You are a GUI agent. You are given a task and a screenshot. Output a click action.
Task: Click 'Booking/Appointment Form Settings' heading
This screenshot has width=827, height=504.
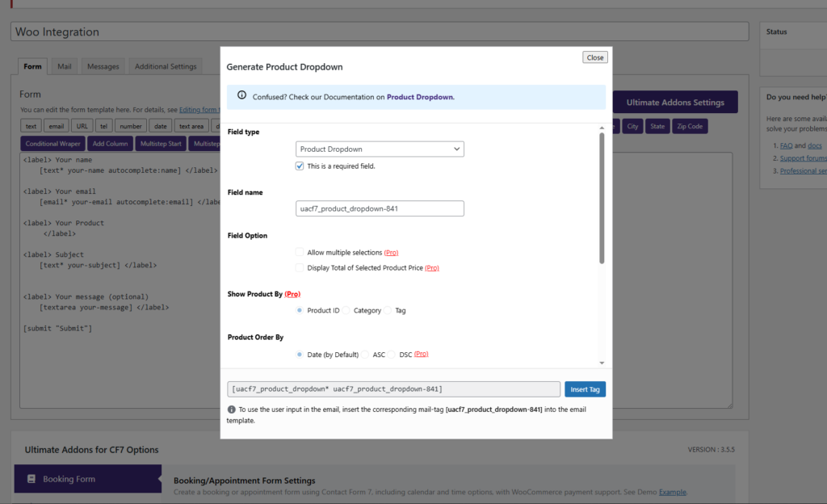tap(244, 481)
